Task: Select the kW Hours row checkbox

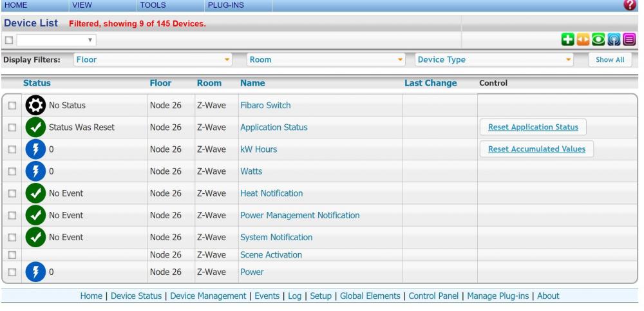Action: (x=12, y=149)
